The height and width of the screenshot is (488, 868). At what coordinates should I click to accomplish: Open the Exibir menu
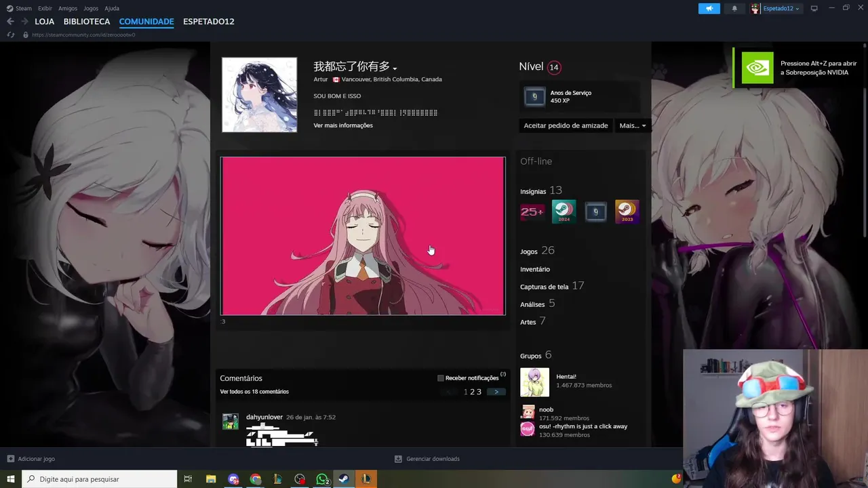[x=45, y=8]
